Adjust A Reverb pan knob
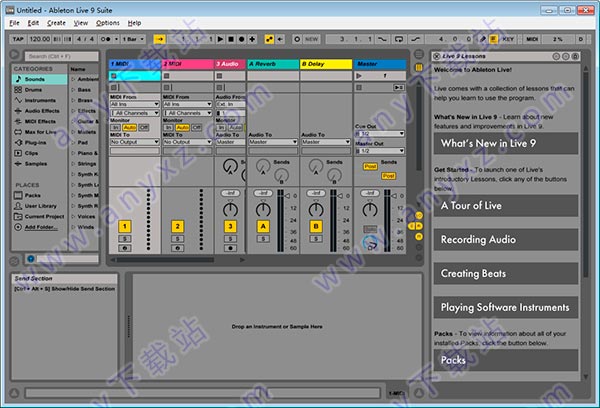 pos(263,209)
